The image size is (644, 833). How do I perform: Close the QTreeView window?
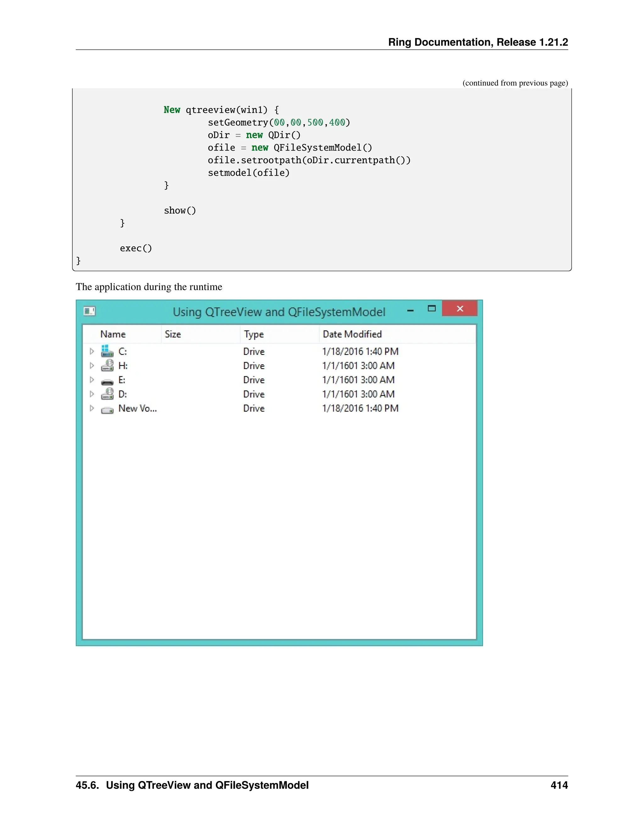(x=460, y=309)
